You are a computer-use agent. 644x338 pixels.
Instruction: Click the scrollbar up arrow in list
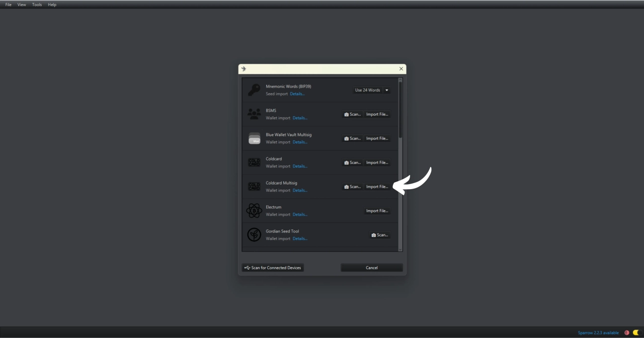point(400,79)
